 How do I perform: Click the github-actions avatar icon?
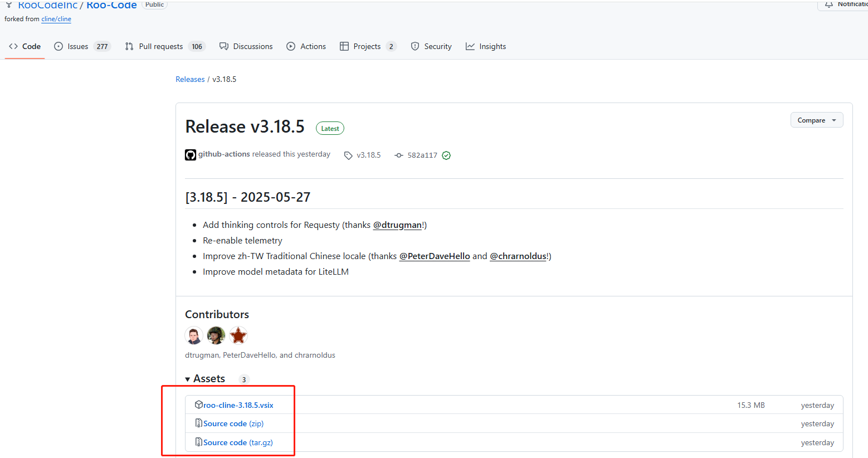pos(191,155)
